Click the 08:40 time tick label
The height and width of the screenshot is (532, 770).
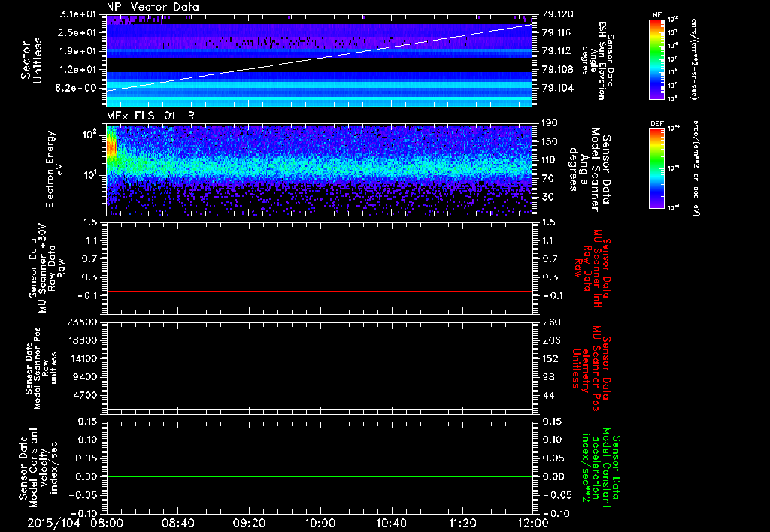click(x=177, y=523)
